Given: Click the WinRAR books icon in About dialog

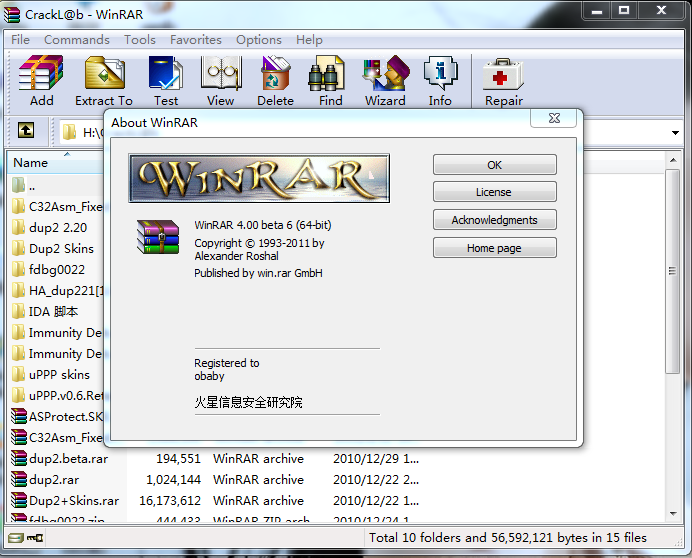Looking at the screenshot, I should click(158, 237).
